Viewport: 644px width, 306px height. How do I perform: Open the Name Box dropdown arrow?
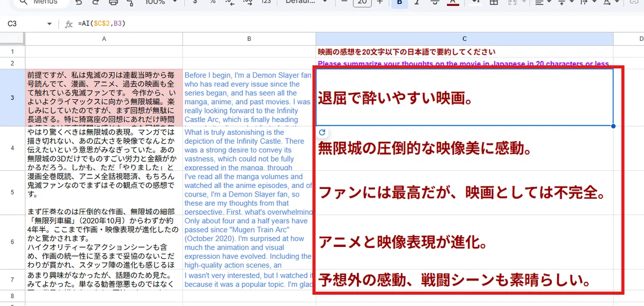tap(49, 24)
